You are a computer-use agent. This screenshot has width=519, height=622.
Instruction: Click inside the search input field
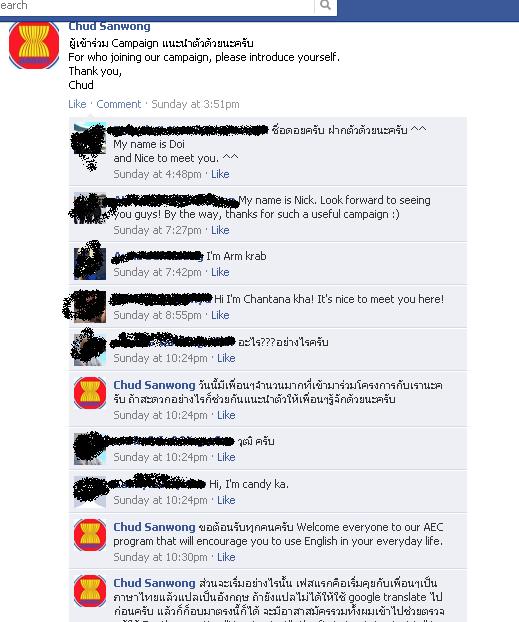[x=157, y=6]
